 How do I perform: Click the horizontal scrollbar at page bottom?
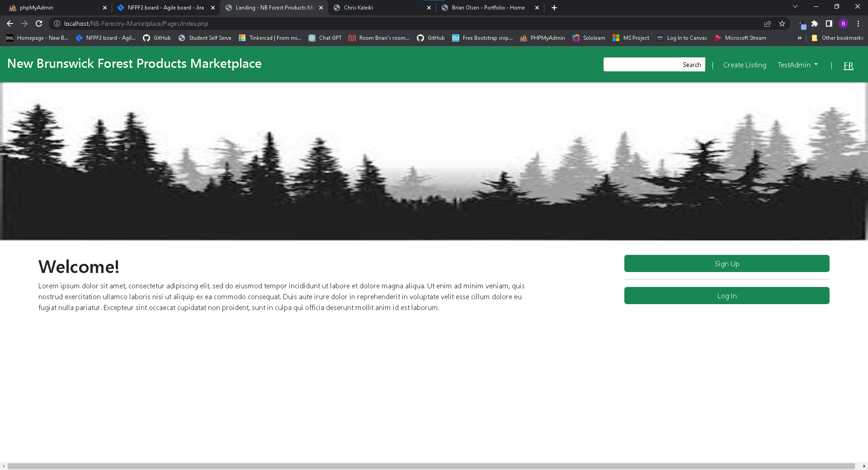(x=430, y=466)
